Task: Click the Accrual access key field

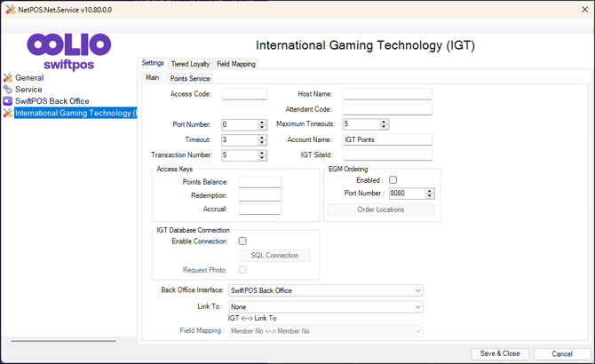Action: click(260, 209)
